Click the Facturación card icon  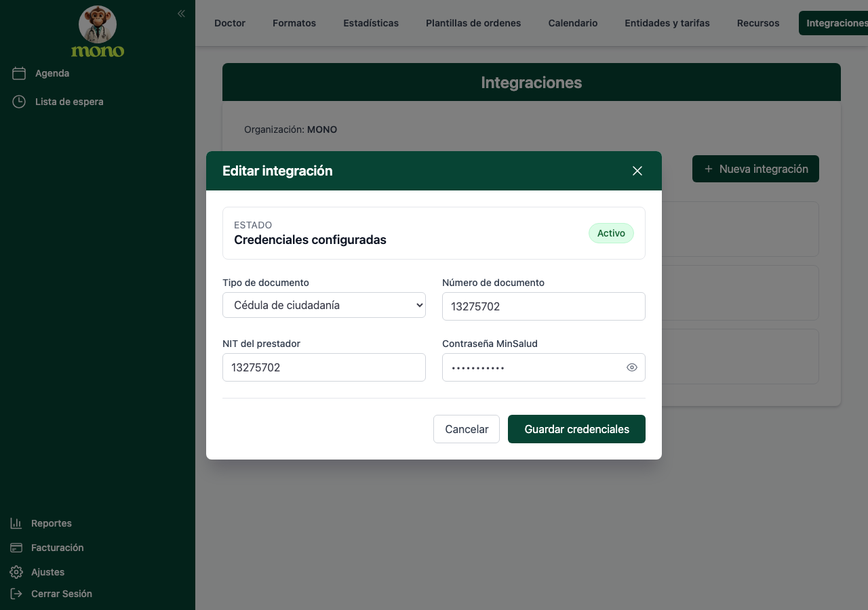pos(16,548)
